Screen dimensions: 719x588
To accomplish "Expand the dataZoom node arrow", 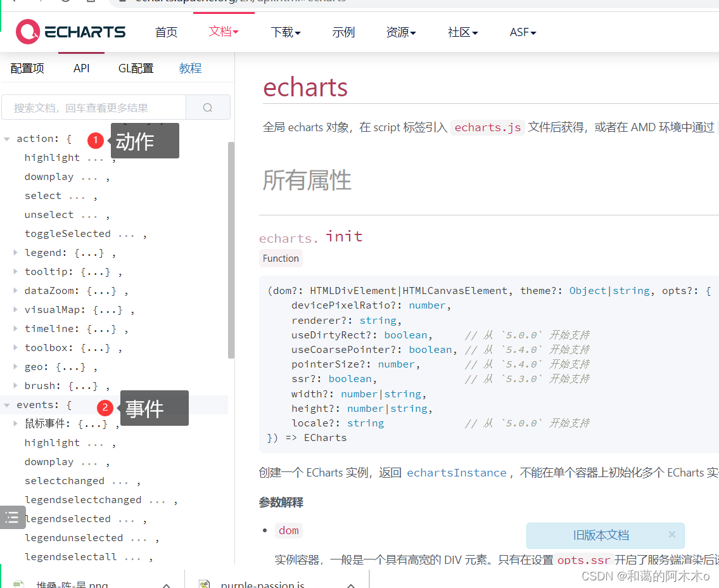I will tap(15, 290).
